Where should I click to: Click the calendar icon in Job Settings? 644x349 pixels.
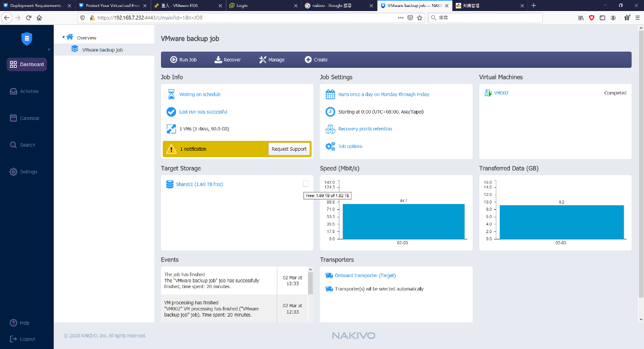[330, 94]
